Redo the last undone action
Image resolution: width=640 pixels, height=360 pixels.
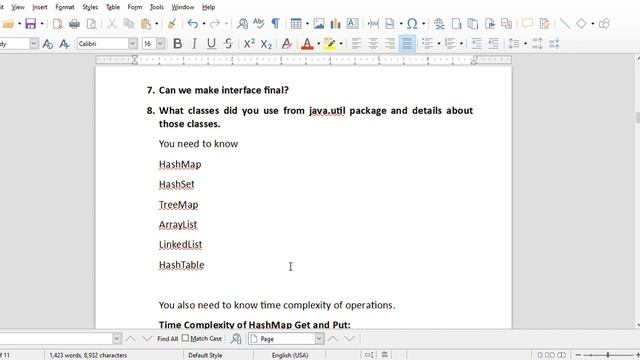(x=215, y=24)
